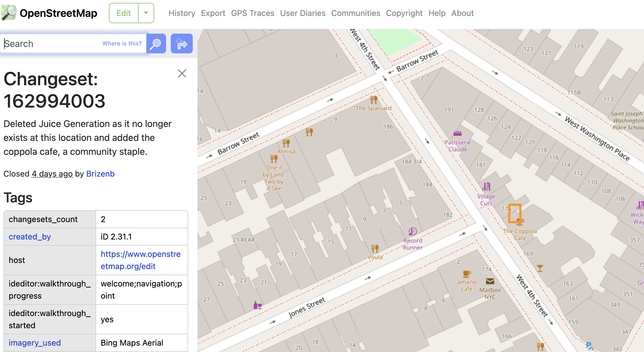
Task: Open the created_by tag link
Action: pyautogui.click(x=30, y=237)
